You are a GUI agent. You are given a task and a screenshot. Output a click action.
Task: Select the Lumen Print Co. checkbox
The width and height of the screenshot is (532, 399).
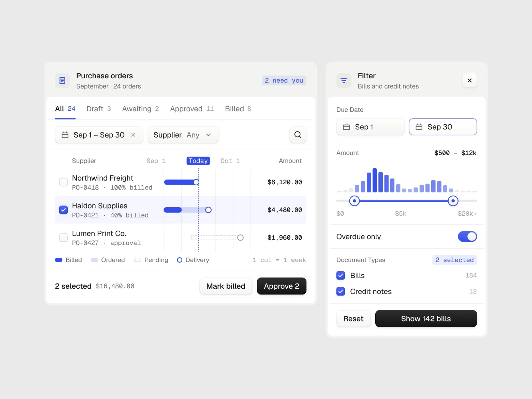tap(63, 237)
